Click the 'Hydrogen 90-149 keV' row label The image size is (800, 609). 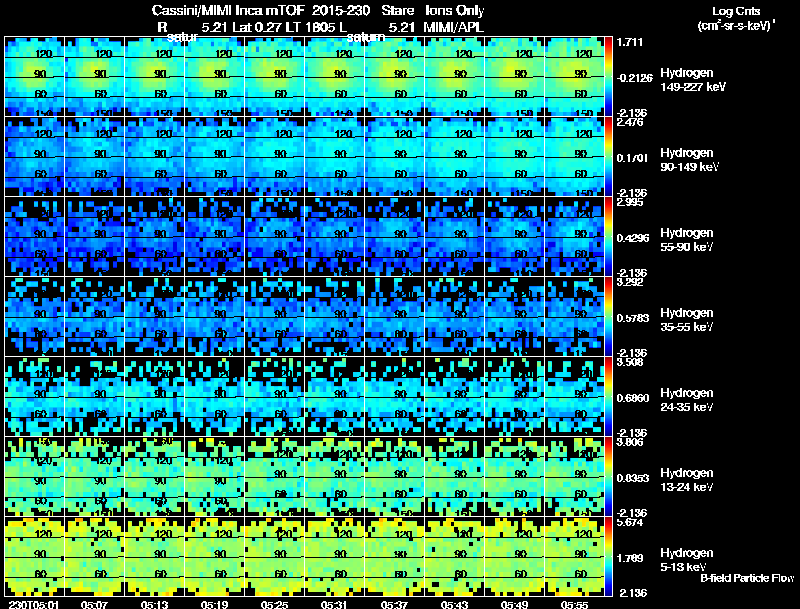click(690, 160)
